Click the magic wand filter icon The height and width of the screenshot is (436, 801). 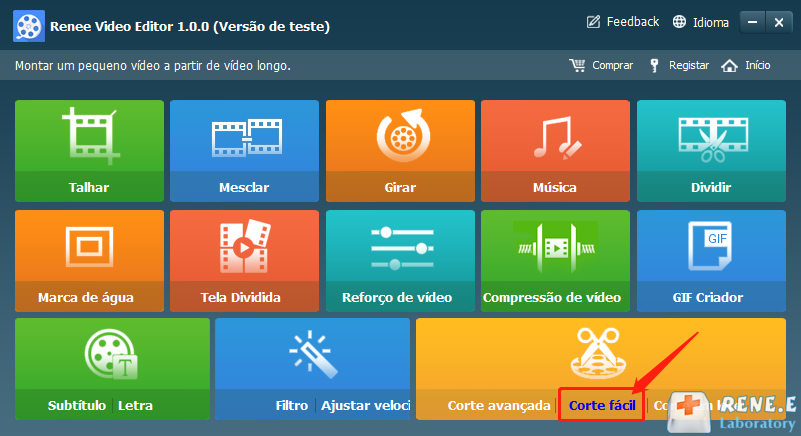click(313, 354)
